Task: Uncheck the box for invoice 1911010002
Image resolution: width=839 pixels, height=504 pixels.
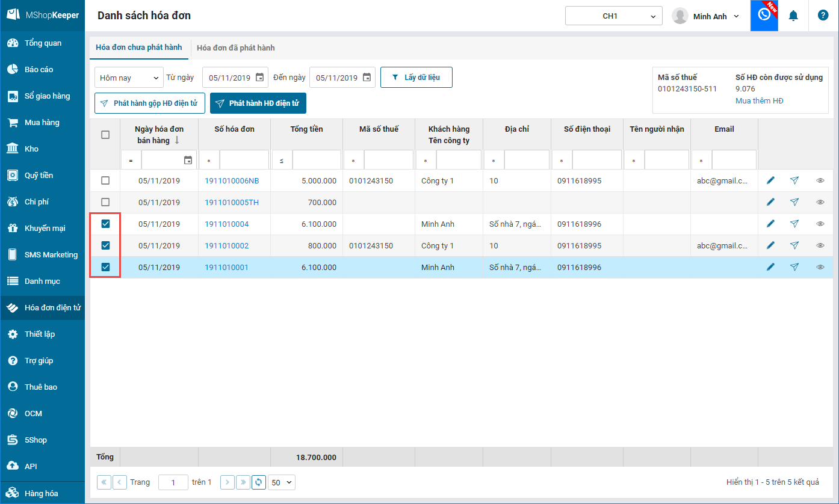Action: pyautogui.click(x=105, y=245)
